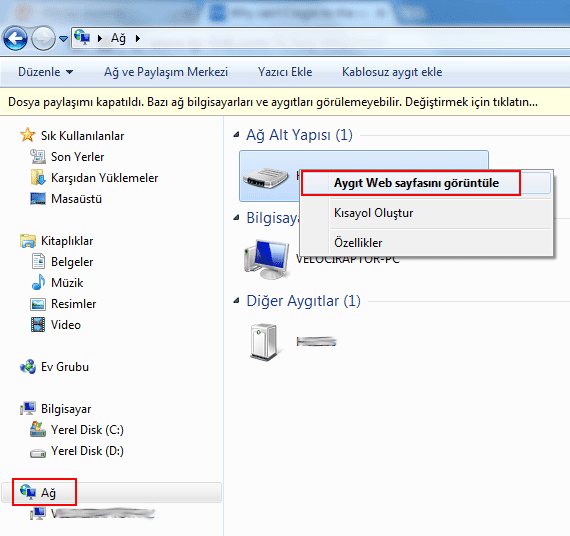Open the recent pages dropdown arrow
The width and height of the screenshot is (570, 536).
coord(63,39)
